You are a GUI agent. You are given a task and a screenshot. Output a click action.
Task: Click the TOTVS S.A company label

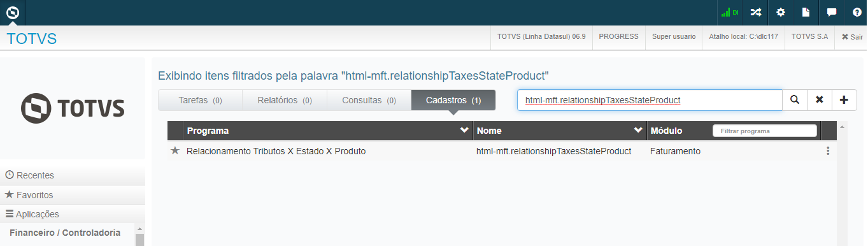tap(809, 37)
